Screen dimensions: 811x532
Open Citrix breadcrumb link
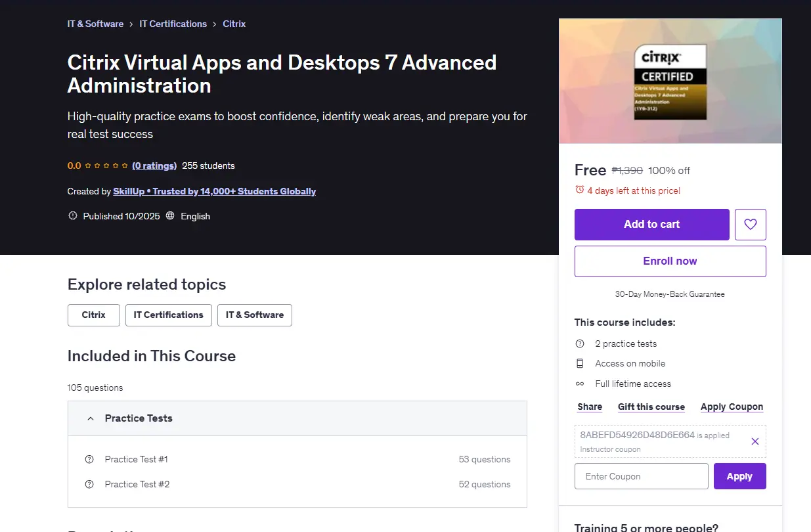coord(234,24)
